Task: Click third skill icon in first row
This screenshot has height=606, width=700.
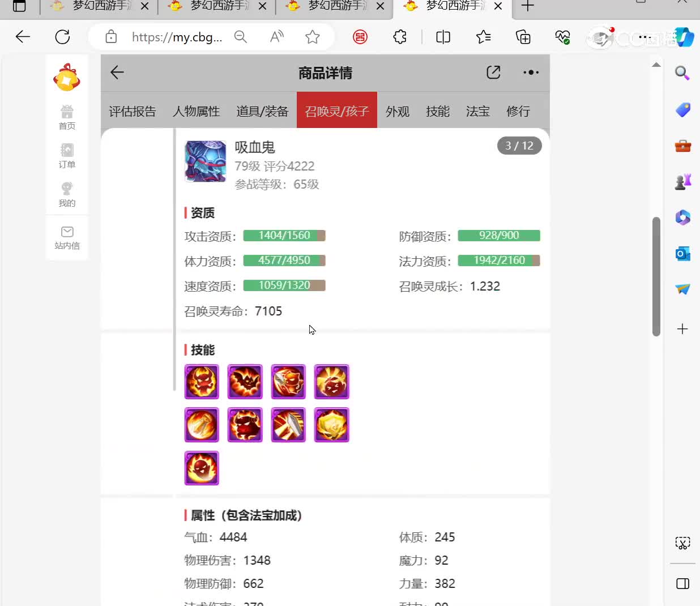Action: click(x=288, y=382)
